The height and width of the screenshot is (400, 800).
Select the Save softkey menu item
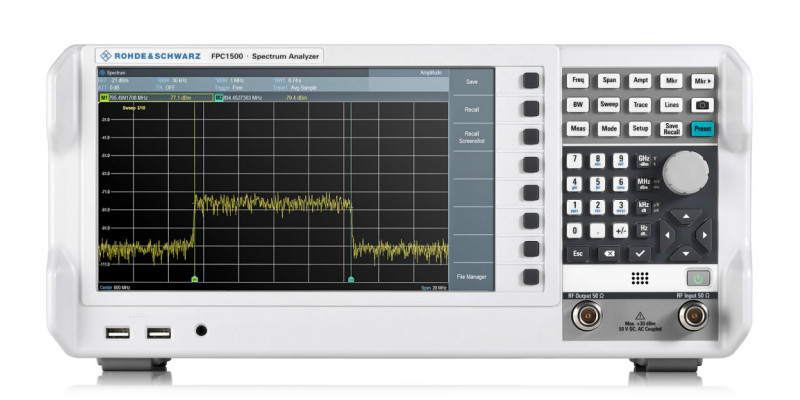[471, 81]
